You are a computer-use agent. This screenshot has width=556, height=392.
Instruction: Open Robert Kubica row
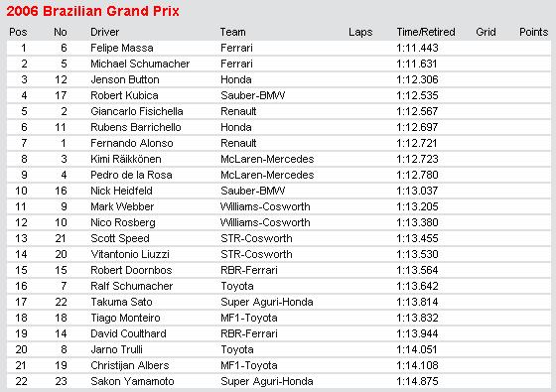pos(279,95)
